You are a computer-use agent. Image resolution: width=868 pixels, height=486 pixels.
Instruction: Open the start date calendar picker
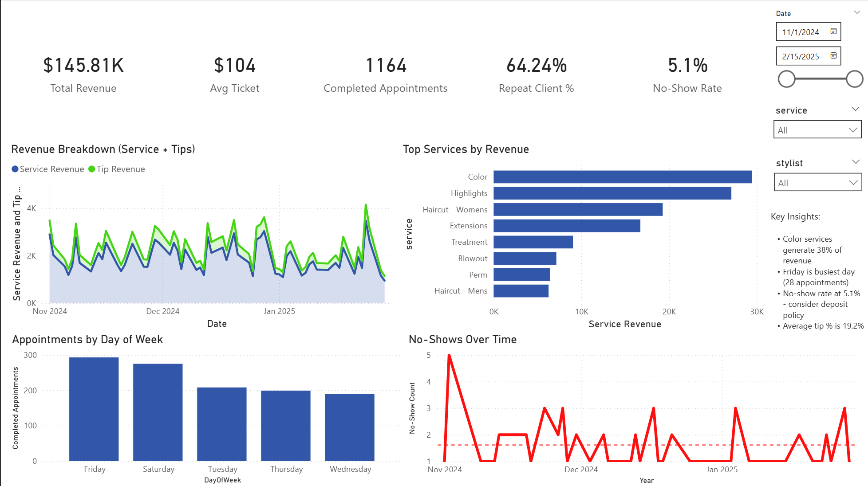coord(833,31)
